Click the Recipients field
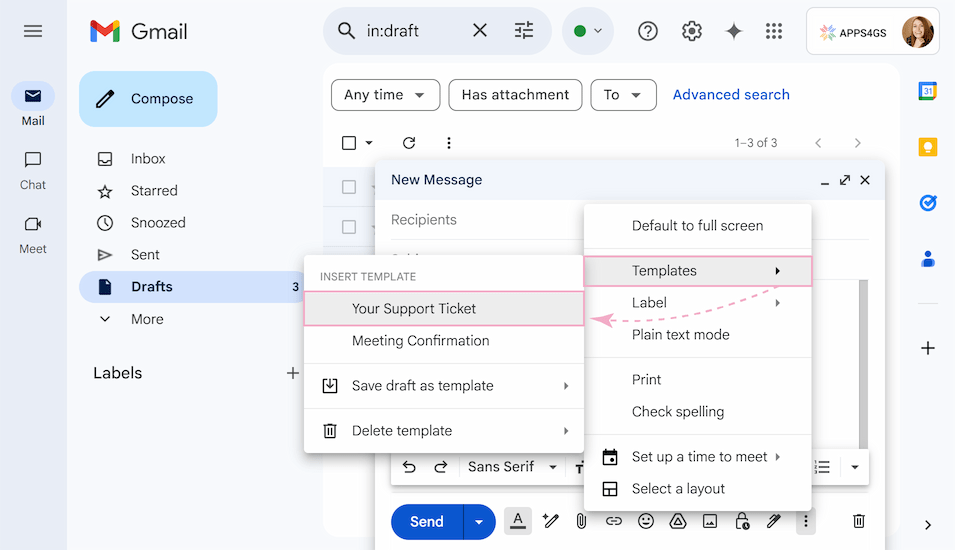Viewport: 955px width, 550px height. pos(480,220)
